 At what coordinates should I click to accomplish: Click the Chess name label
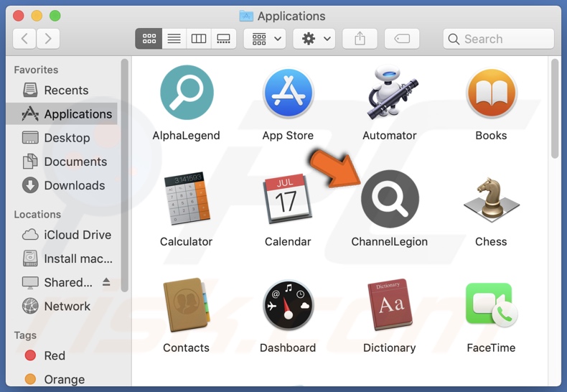coord(491,241)
